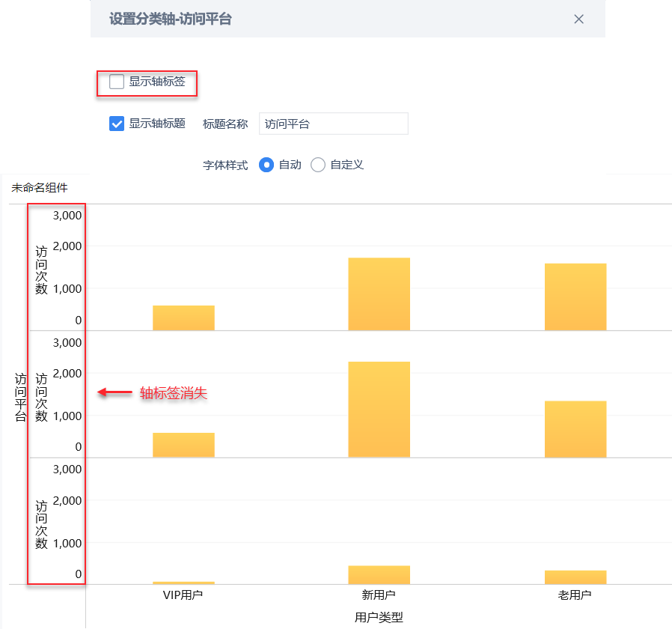The height and width of the screenshot is (629, 672).
Task: Select the 自动 font style radio button
Action: coord(266,165)
